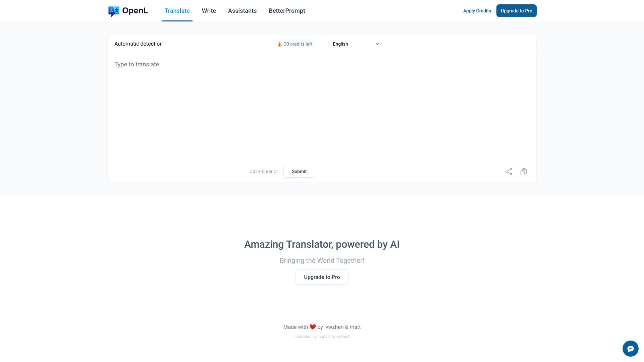
Task: Click the Copy icon on translation output
Action: click(523, 172)
